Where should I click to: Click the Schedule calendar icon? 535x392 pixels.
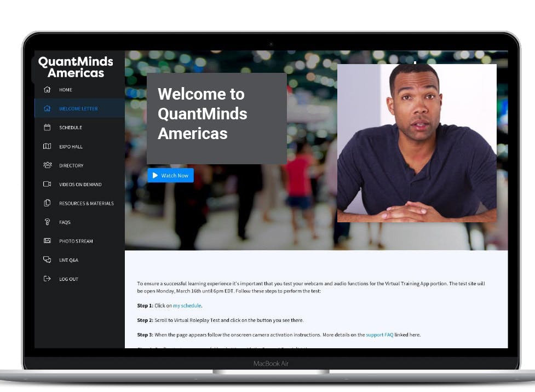coord(47,127)
